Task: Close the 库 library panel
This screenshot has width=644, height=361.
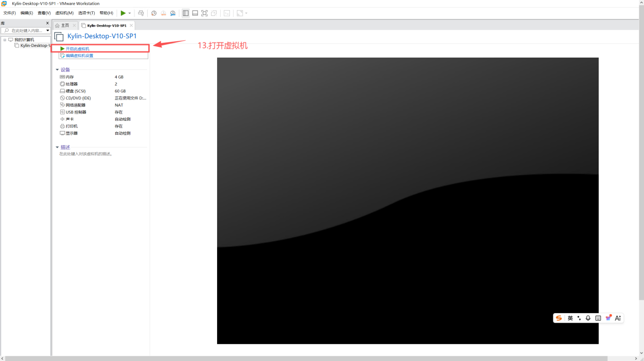Action: click(48, 23)
